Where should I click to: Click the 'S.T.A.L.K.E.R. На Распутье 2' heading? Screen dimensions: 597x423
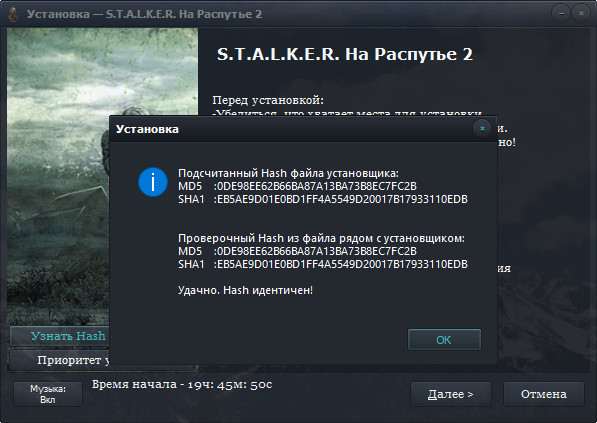click(345, 54)
